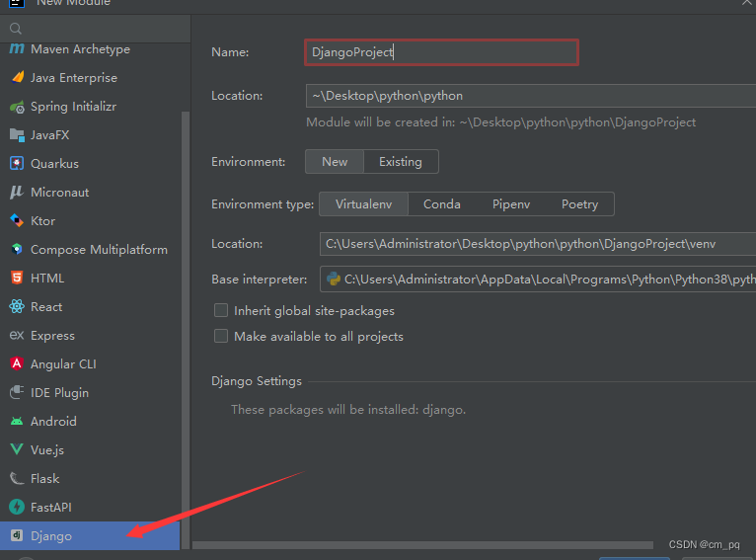Select React generator entry

click(90, 306)
